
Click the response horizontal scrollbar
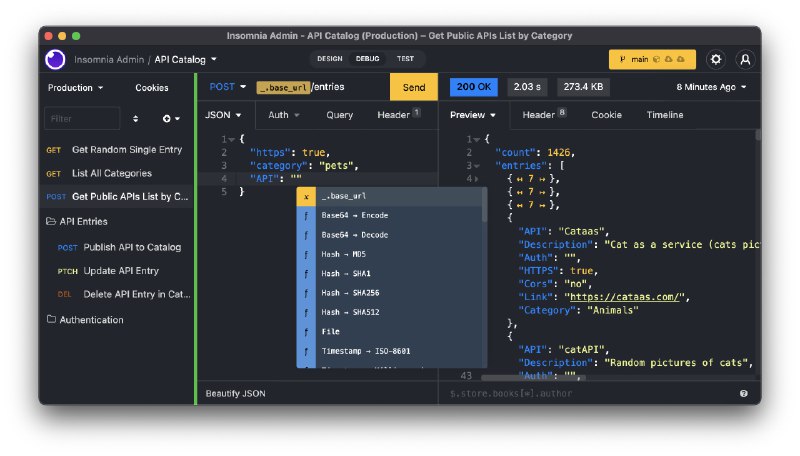(533, 378)
